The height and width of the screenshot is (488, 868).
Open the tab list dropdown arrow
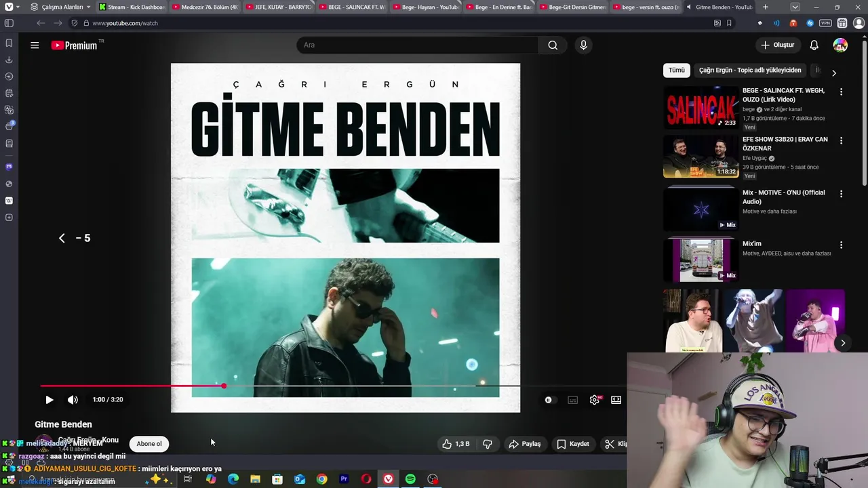pos(795,7)
